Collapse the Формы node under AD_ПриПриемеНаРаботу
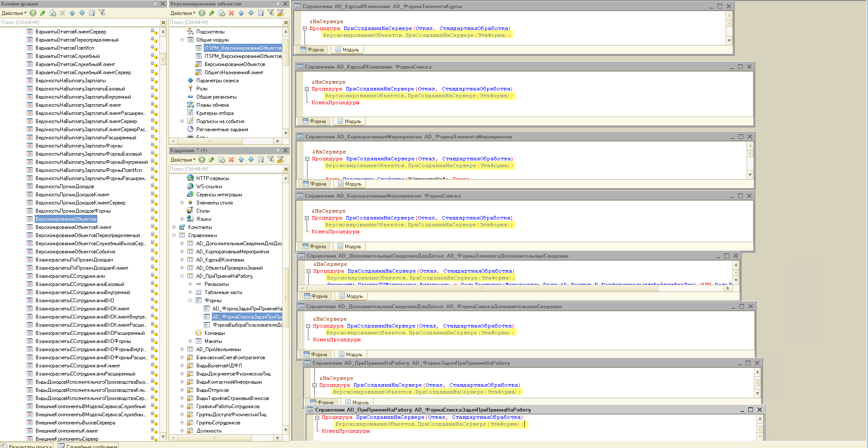The height and width of the screenshot is (448, 868). point(190,301)
